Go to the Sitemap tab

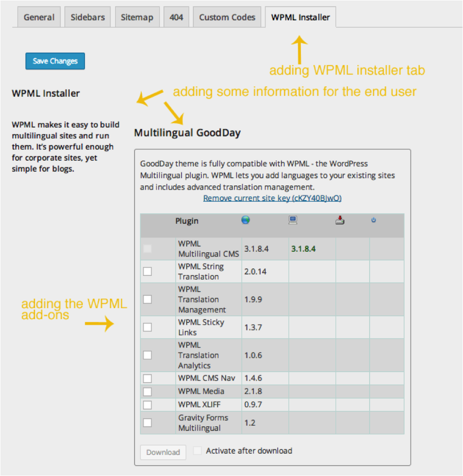[137, 17]
